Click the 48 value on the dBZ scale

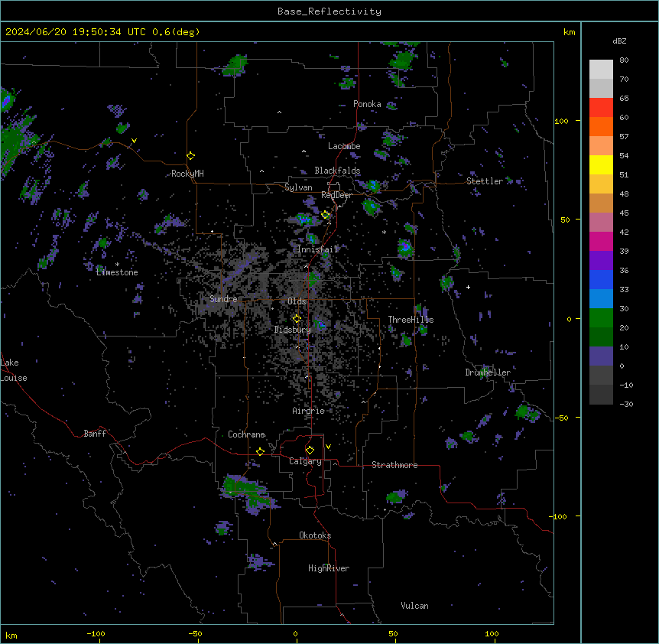tap(624, 194)
